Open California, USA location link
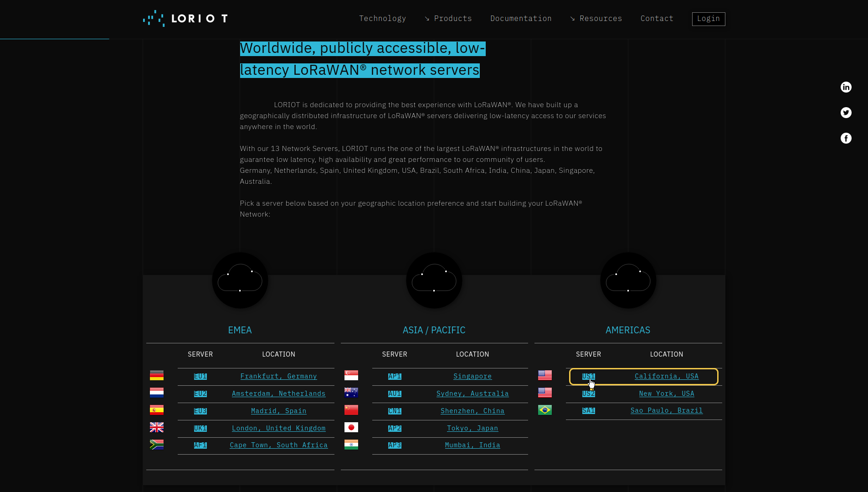Screen dimensions: 868x492 pyautogui.click(x=667, y=376)
